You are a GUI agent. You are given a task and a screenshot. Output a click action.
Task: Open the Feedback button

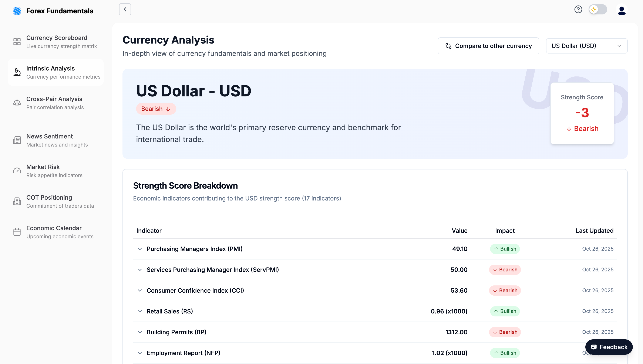[x=609, y=347]
